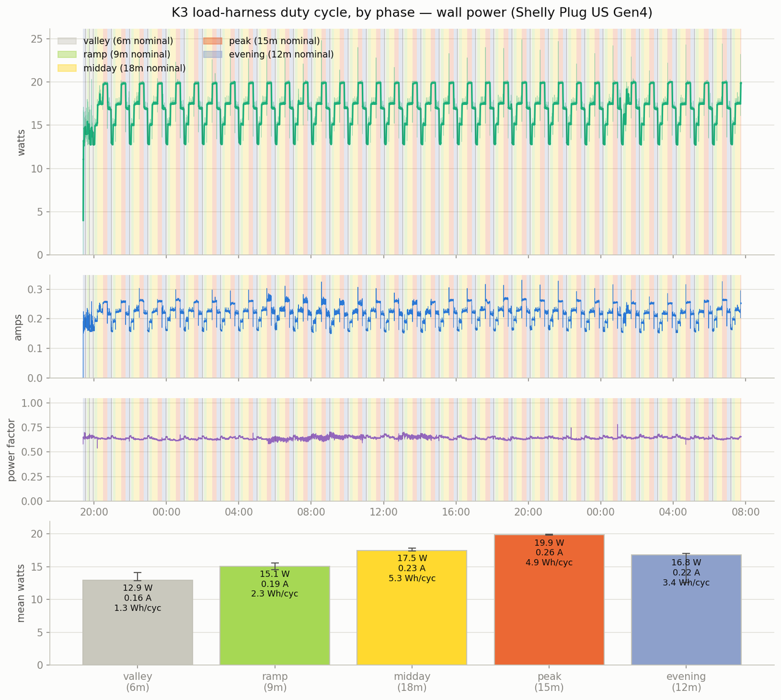Screen dimensions: 781x700
Task: Click the "midday (18m)" category label under the bars
Action: click(412, 682)
